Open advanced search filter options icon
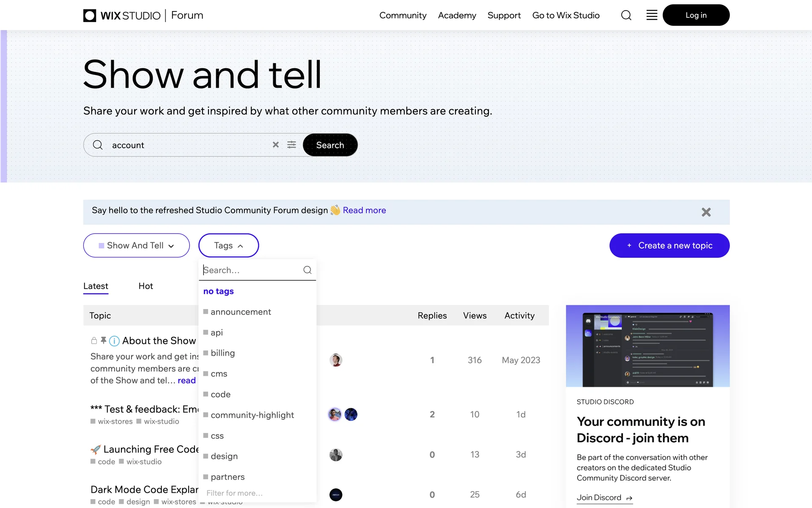Screen dimensions: 812x508 coord(292,145)
